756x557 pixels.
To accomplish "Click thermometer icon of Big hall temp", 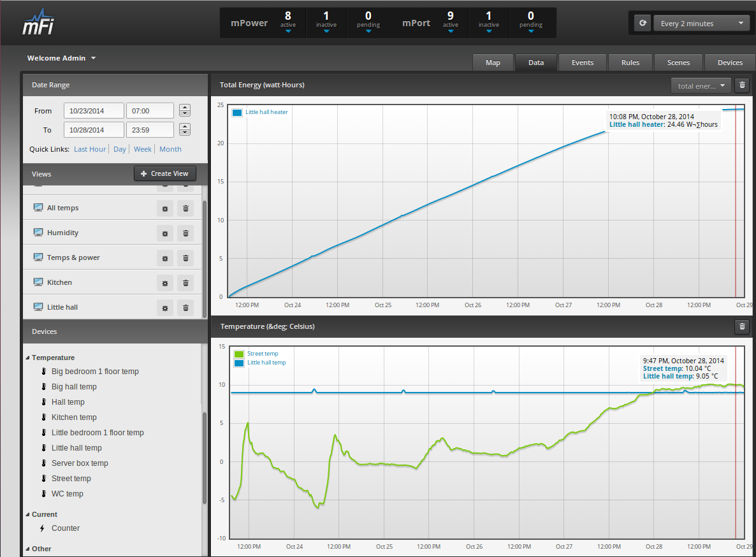I will (x=44, y=386).
